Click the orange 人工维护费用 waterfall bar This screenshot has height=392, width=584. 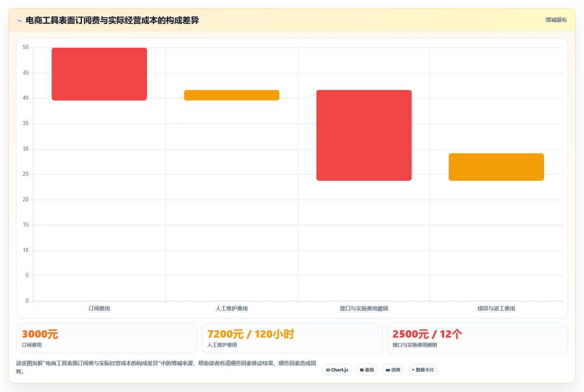tap(232, 95)
